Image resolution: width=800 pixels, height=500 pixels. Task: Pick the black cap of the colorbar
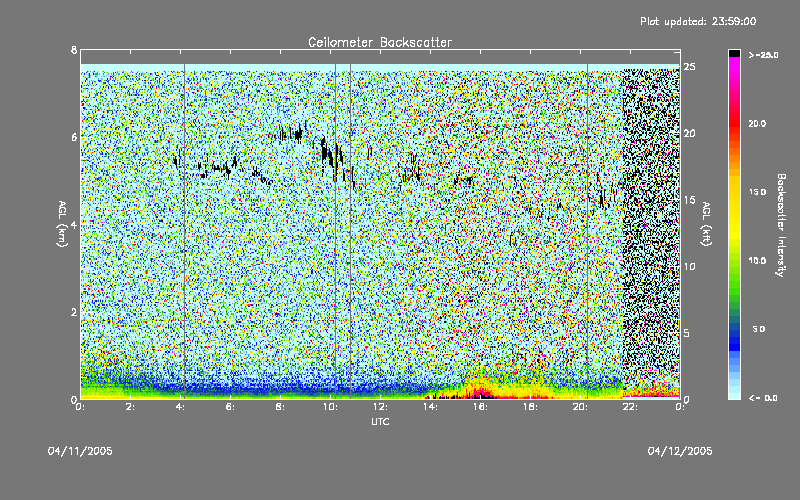click(x=734, y=53)
